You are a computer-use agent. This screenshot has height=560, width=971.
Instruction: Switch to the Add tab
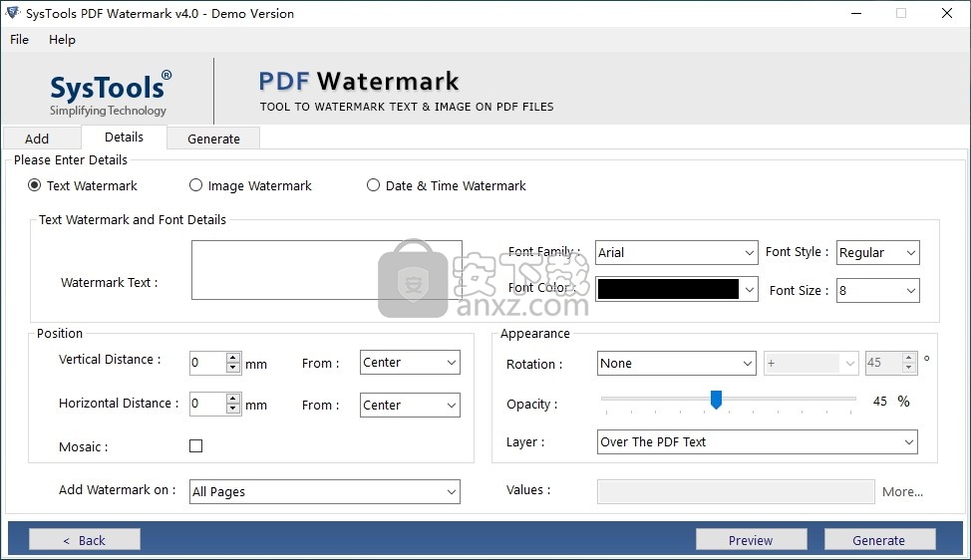click(x=42, y=138)
